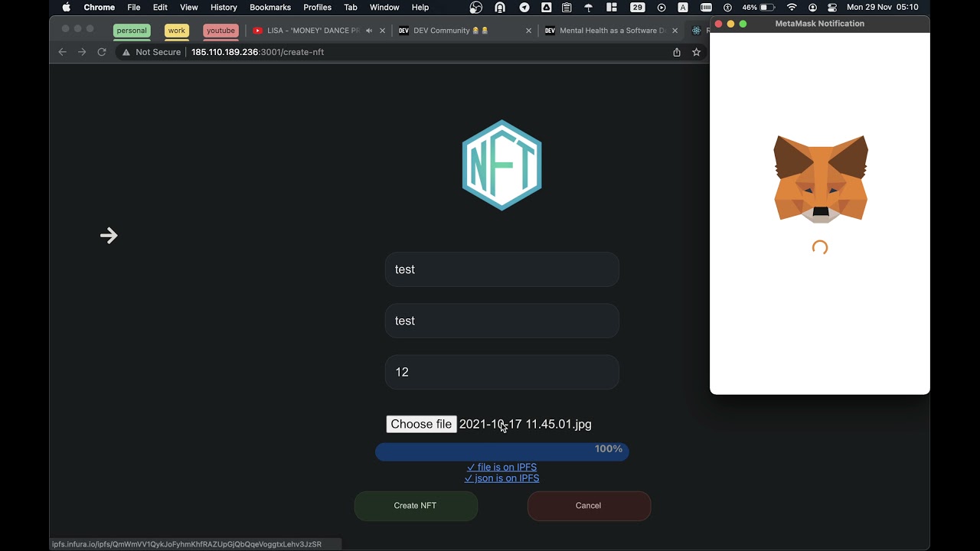Click the second input field containing test
Image resolution: width=980 pixels, height=551 pixels.
[502, 321]
